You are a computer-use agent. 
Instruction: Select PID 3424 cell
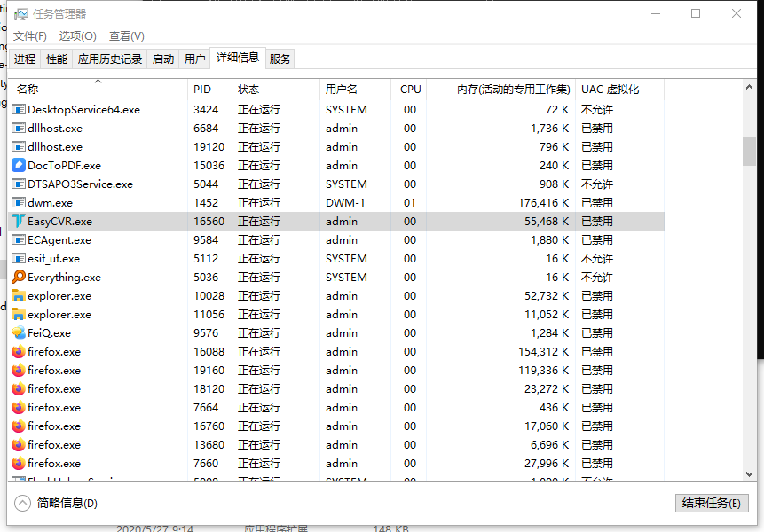point(206,110)
